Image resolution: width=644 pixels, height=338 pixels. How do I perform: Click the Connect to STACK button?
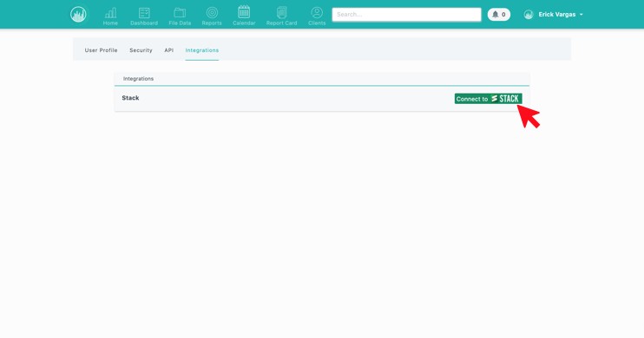(x=489, y=99)
